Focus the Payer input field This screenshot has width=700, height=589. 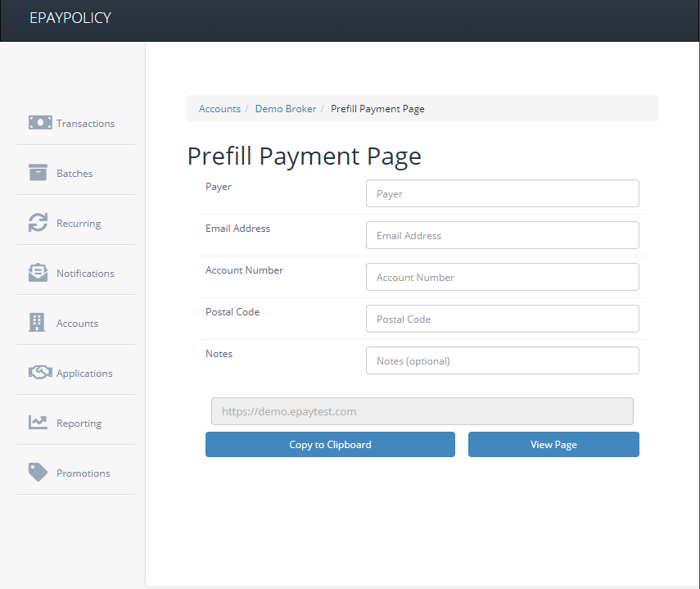coord(503,193)
